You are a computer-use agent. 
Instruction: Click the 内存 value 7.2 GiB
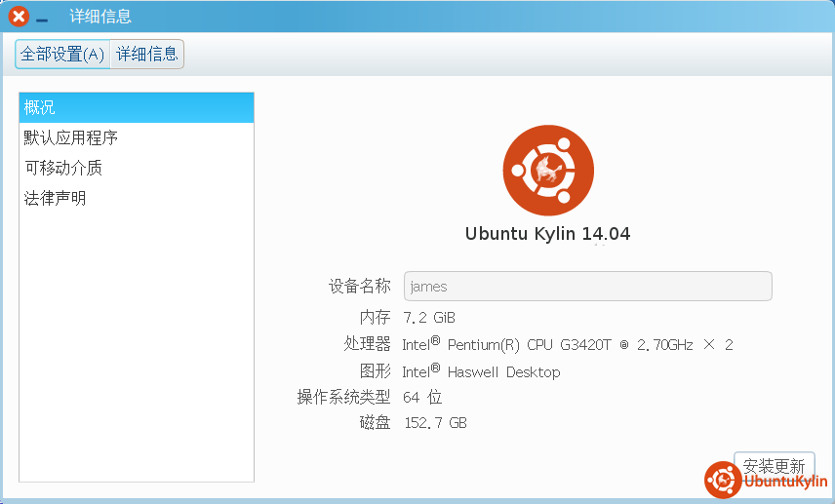[429, 318]
